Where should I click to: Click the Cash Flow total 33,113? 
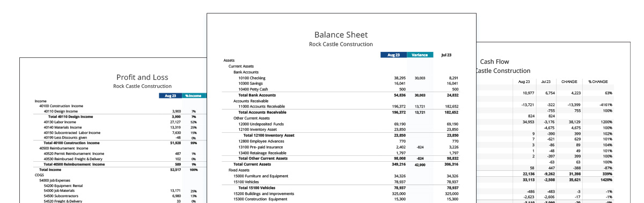coord(528,180)
